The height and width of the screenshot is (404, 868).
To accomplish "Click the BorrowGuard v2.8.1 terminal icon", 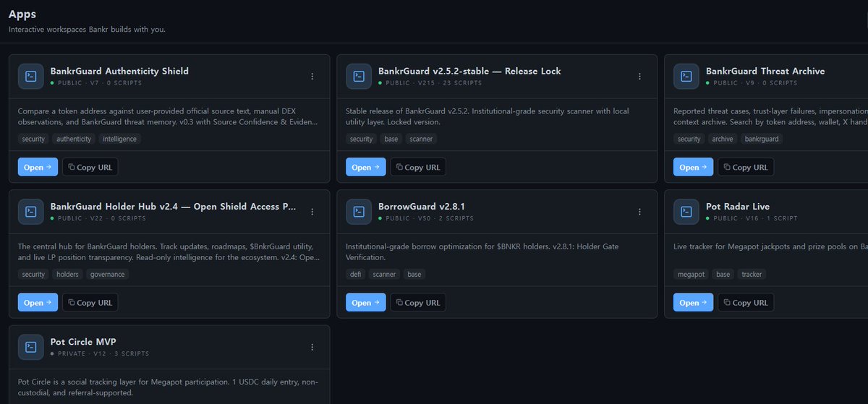I will point(359,212).
